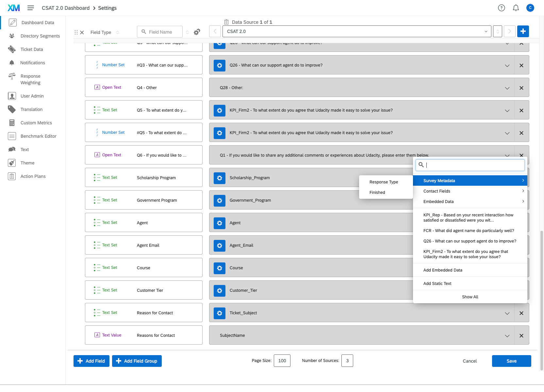
Task: Click the drag handle dots icon near Field Type
Action: (x=76, y=32)
